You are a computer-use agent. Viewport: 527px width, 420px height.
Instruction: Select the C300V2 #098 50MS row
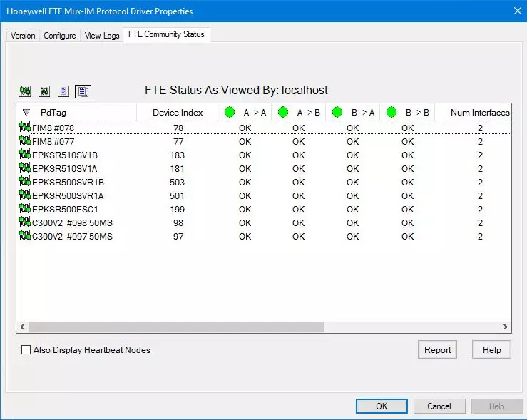click(x=265, y=222)
